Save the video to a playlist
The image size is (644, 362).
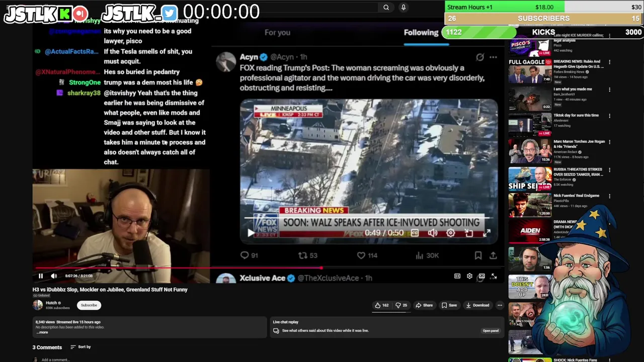449,305
